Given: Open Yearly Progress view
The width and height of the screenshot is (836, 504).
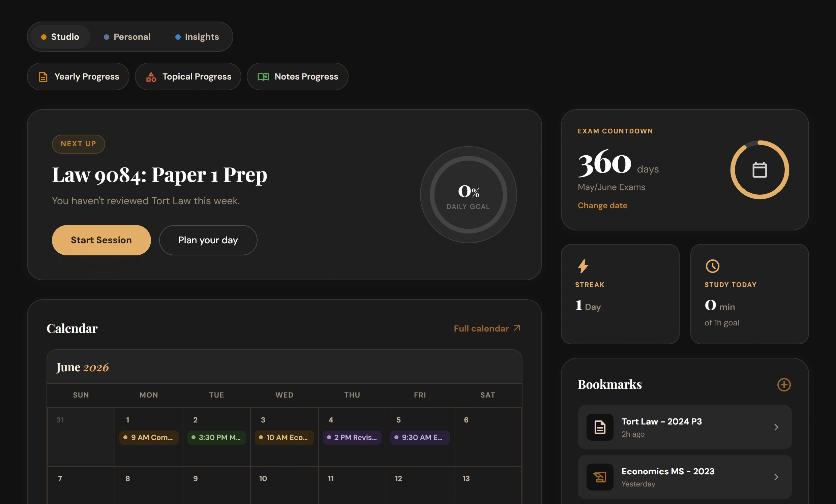Looking at the screenshot, I should [x=78, y=76].
